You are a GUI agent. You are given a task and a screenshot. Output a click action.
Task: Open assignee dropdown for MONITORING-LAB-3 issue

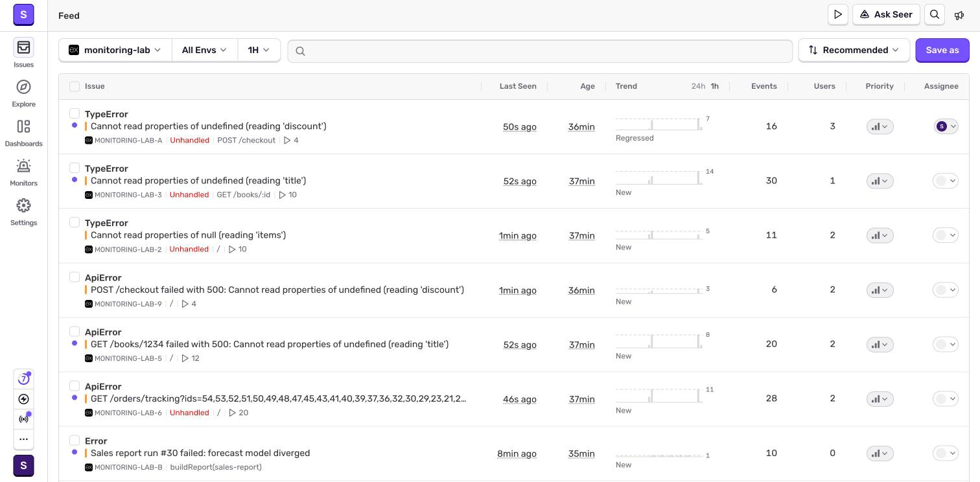(x=945, y=181)
